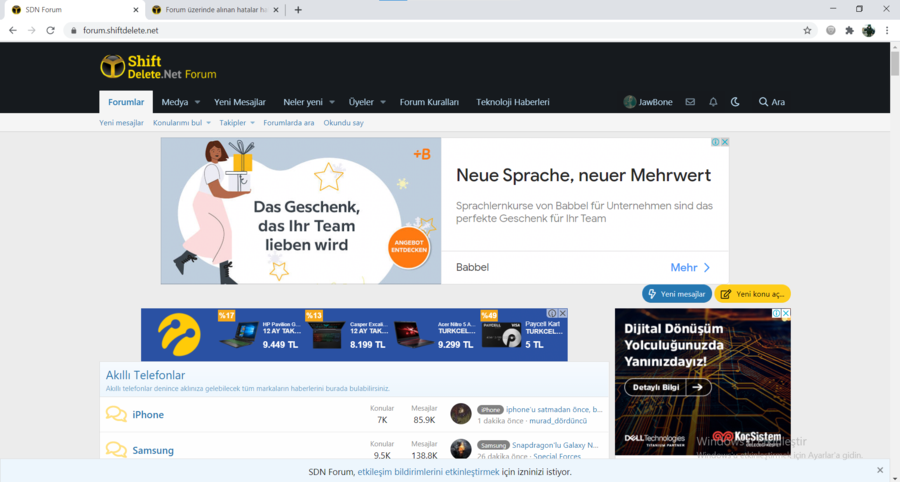Image resolution: width=900 pixels, height=482 pixels.
Task: Bookmark this page with star icon
Action: click(x=807, y=30)
